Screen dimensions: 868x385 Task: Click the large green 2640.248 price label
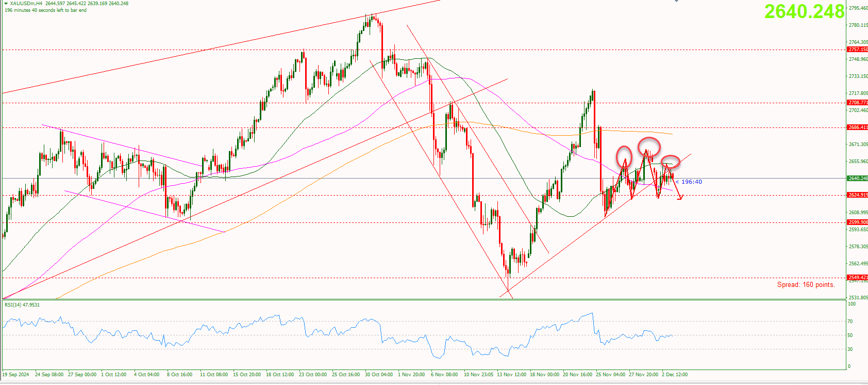point(804,11)
